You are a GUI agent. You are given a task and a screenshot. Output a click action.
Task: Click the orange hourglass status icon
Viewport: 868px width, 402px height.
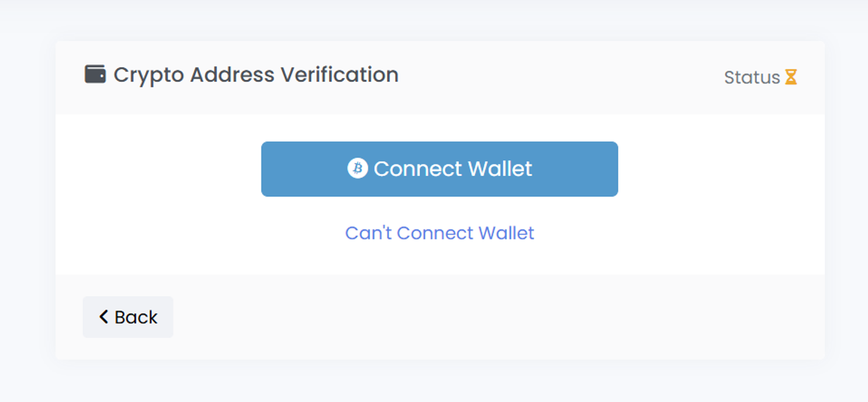click(x=791, y=77)
